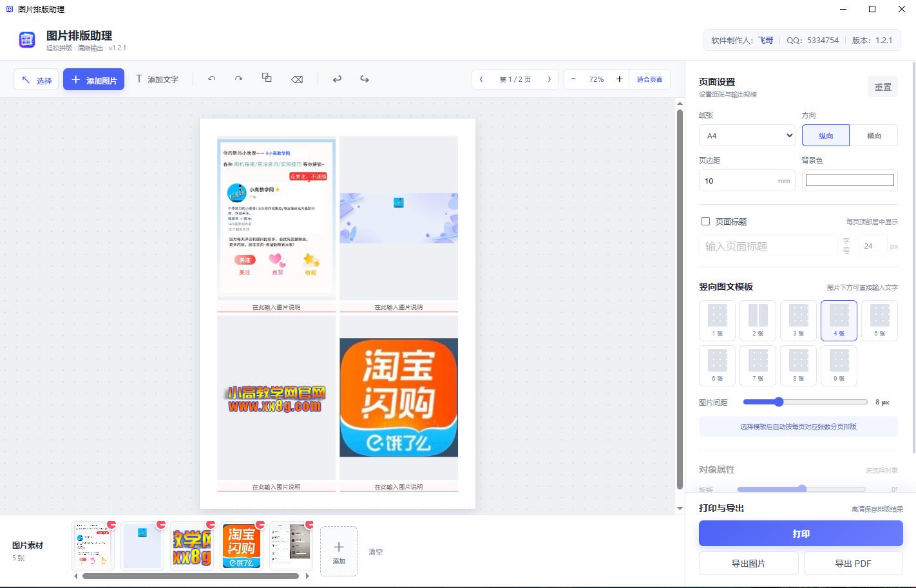This screenshot has width=916, height=588.
Task: Click the purple banner image on page
Action: (399, 218)
